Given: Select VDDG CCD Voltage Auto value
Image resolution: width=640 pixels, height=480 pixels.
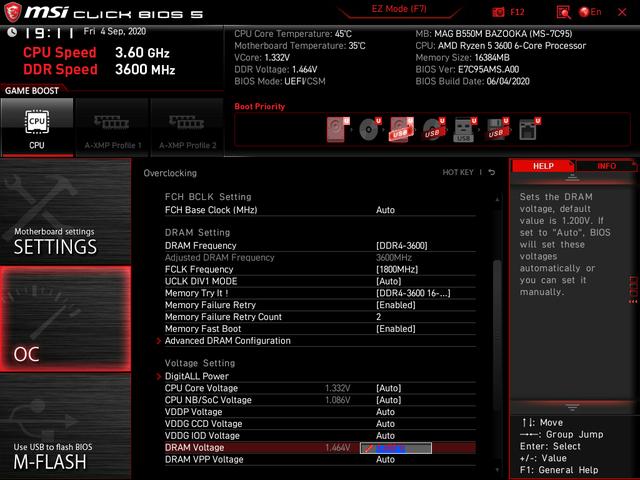Looking at the screenshot, I should tap(385, 424).
